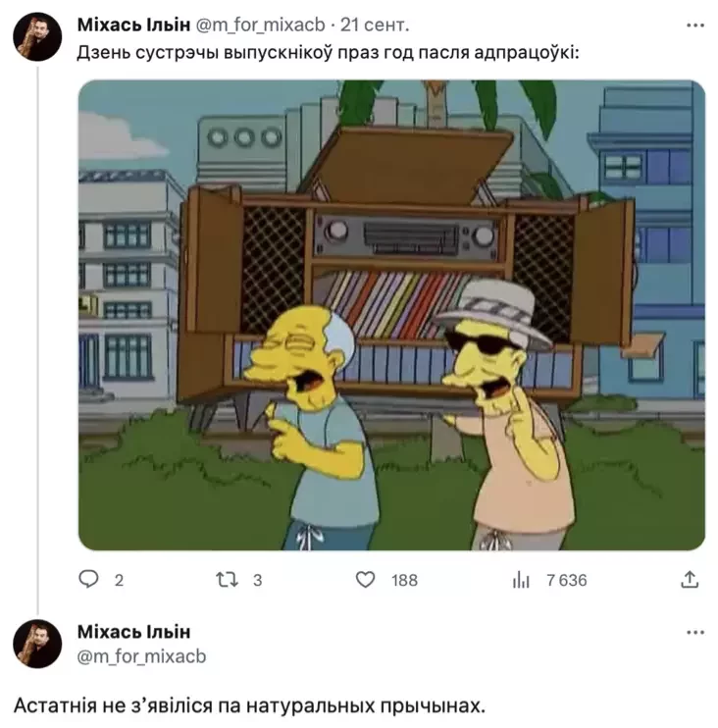
Task: Click the reply tweet's profile avatar
Action: tap(37, 644)
